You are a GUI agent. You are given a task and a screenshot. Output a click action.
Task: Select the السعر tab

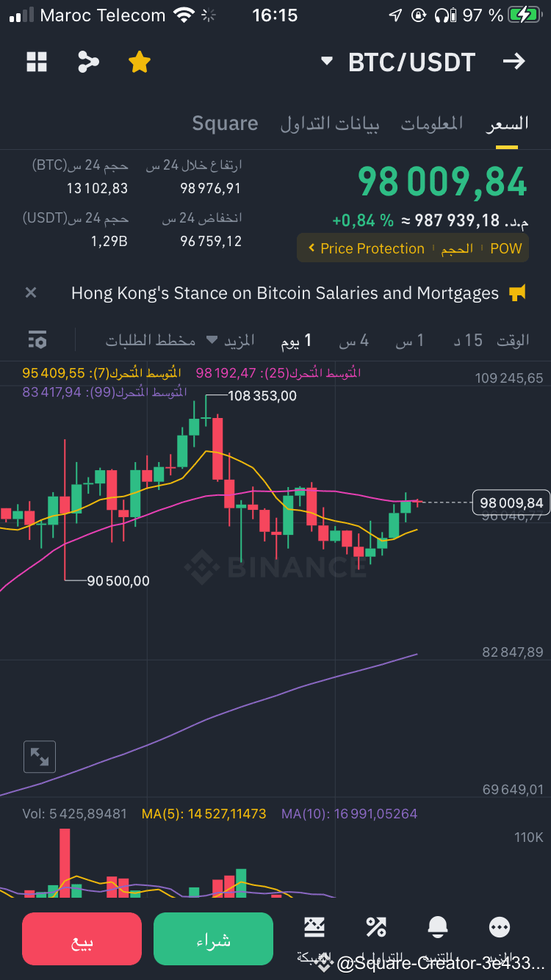(x=507, y=123)
